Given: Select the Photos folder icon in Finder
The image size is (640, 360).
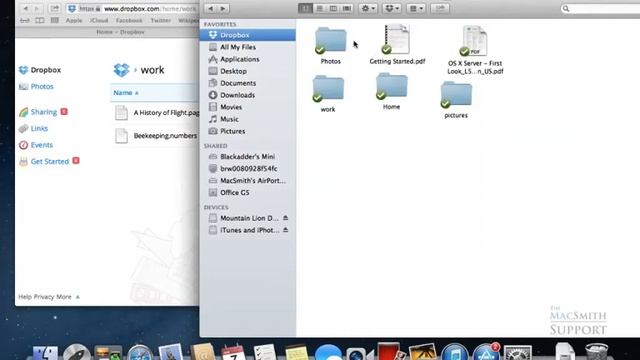Looking at the screenshot, I should click(330, 40).
